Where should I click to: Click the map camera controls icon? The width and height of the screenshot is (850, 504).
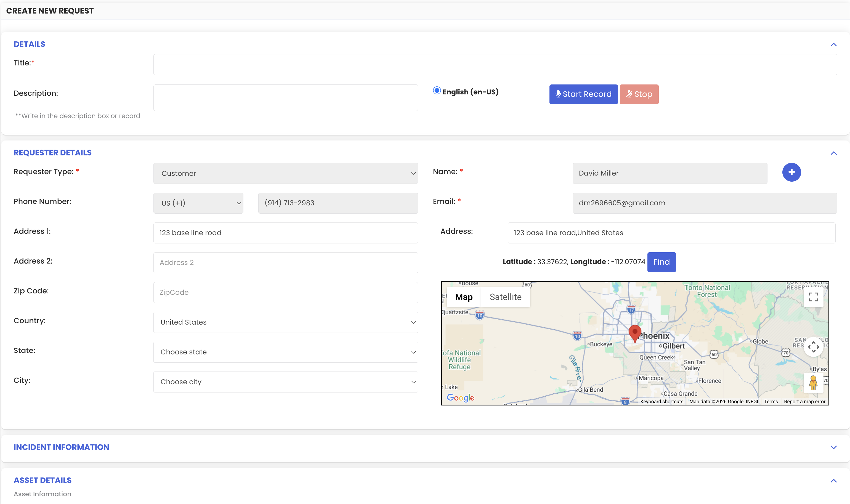[813, 347]
